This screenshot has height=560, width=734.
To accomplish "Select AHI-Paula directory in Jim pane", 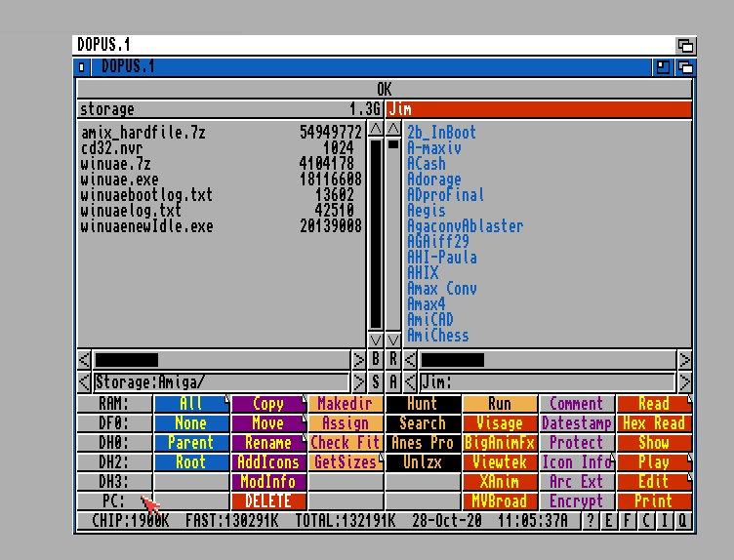I will pyautogui.click(x=442, y=258).
